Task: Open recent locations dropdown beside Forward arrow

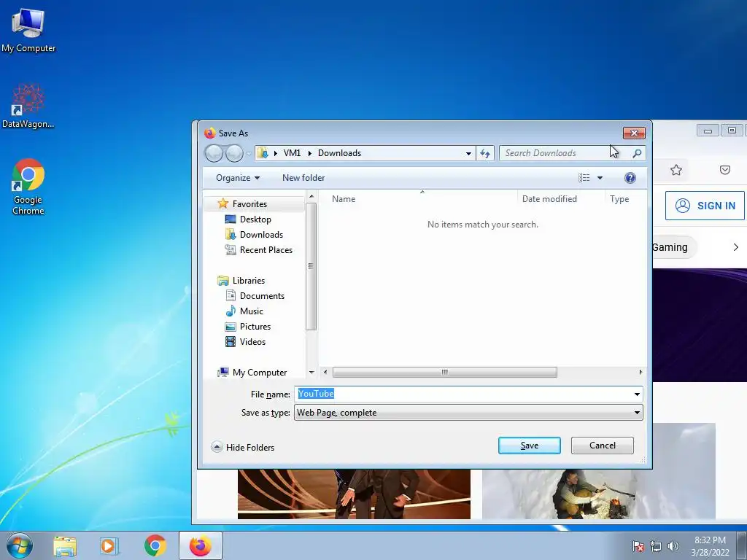Action: [x=249, y=154]
